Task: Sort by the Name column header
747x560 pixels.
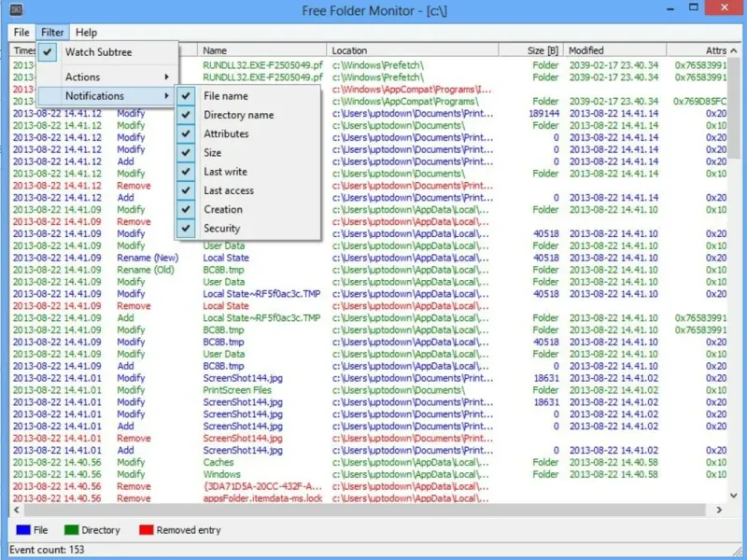Action: coord(262,50)
